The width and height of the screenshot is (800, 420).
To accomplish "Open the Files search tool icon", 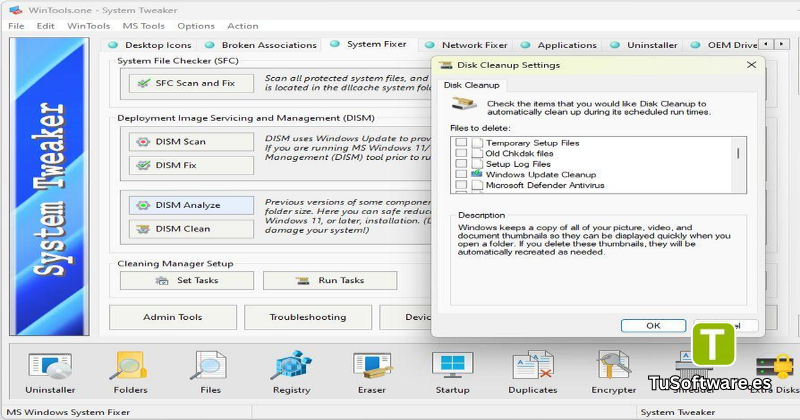I will click(209, 366).
